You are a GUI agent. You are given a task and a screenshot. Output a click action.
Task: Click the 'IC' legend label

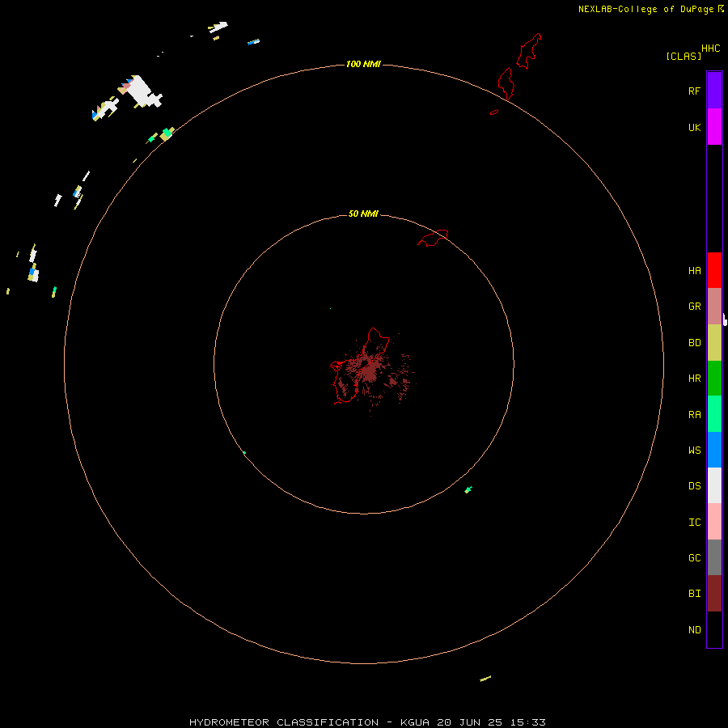[x=694, y=523]
